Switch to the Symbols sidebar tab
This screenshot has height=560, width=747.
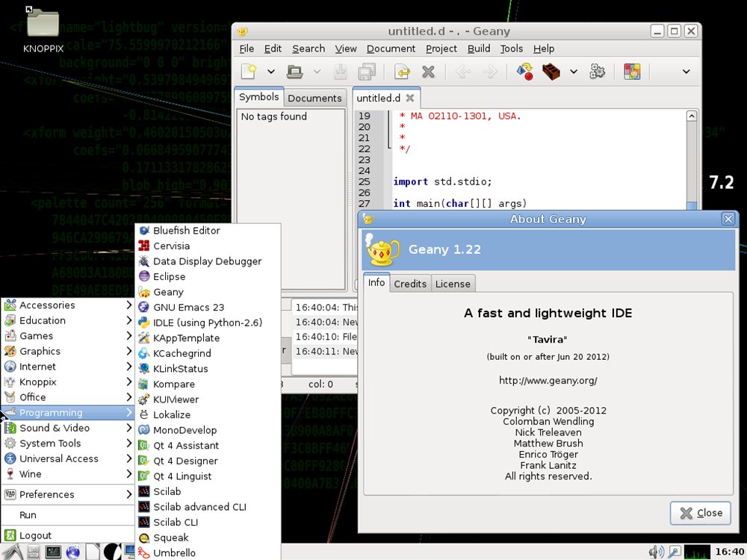pyautogui.click(x=258, y=96)
